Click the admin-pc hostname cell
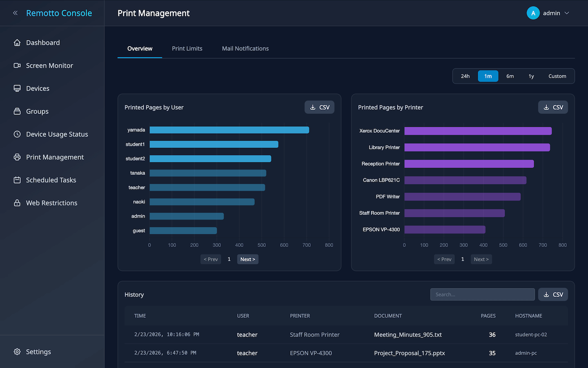Screen dimensions: 588x368 [526, 353]
